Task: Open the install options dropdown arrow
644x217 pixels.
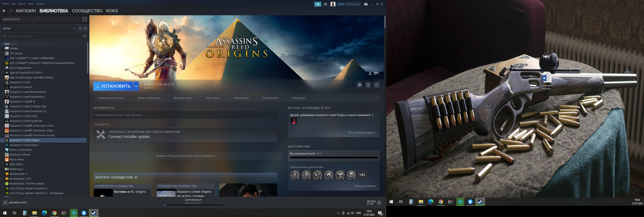Action: (136, 86)
